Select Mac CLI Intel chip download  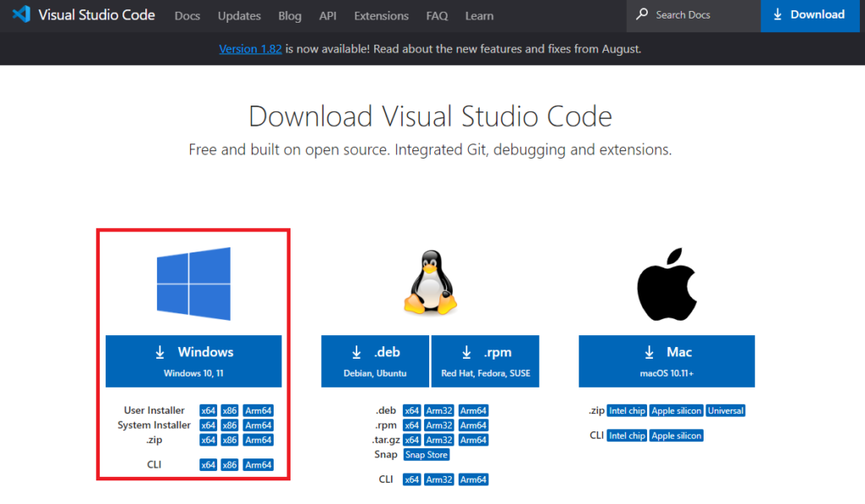[627, 436]
